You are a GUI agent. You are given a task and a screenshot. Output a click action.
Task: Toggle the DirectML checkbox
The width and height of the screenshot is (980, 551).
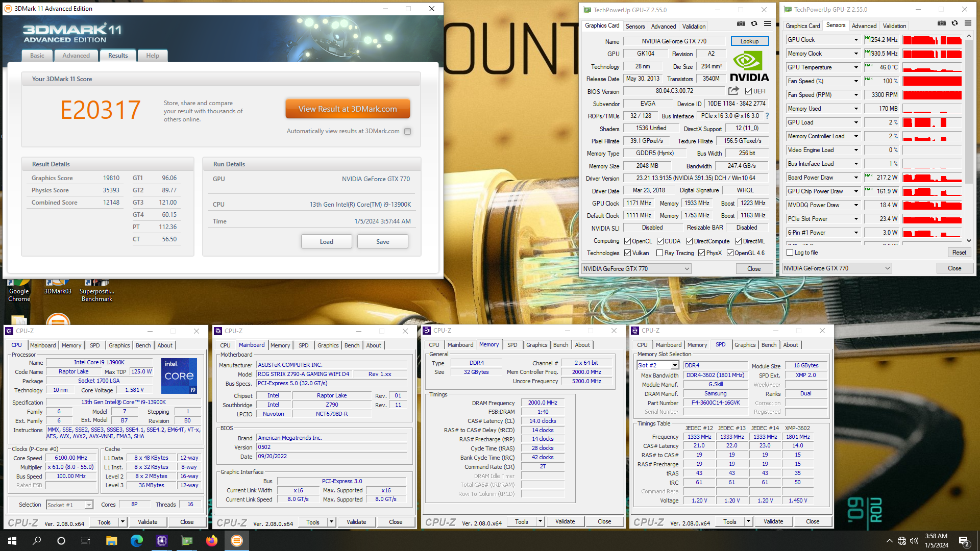click(x=738, y=241)
